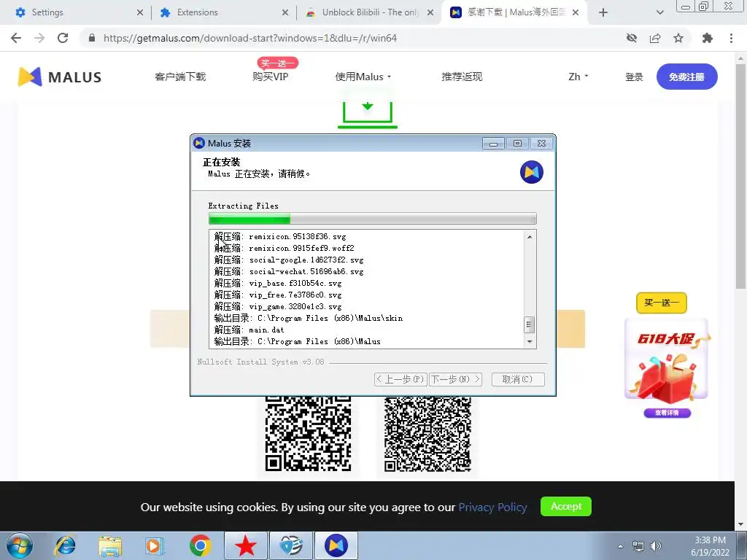Select the Malus download tab
The height and width of the screenshot is (560, 747).
[514, 12]
